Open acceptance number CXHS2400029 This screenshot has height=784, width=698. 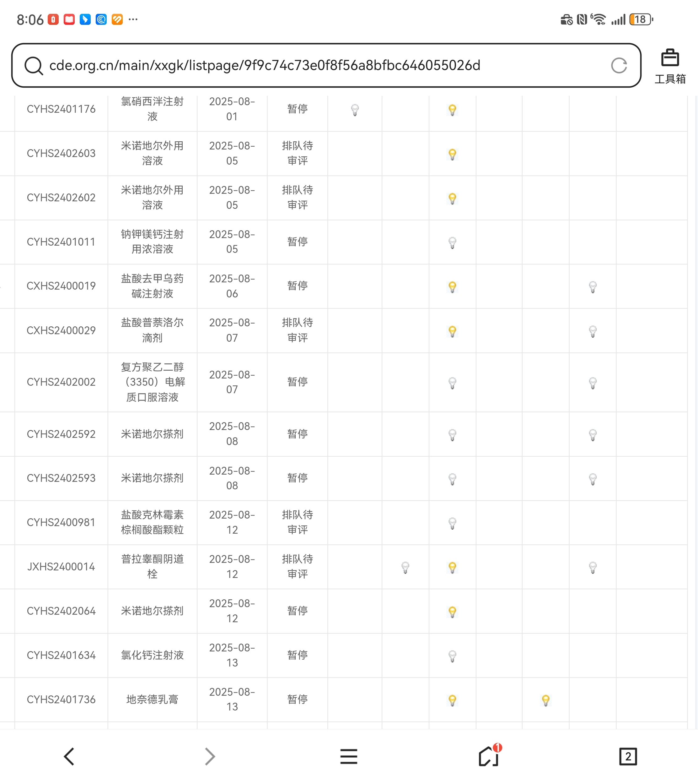click(x=61, y=330)
